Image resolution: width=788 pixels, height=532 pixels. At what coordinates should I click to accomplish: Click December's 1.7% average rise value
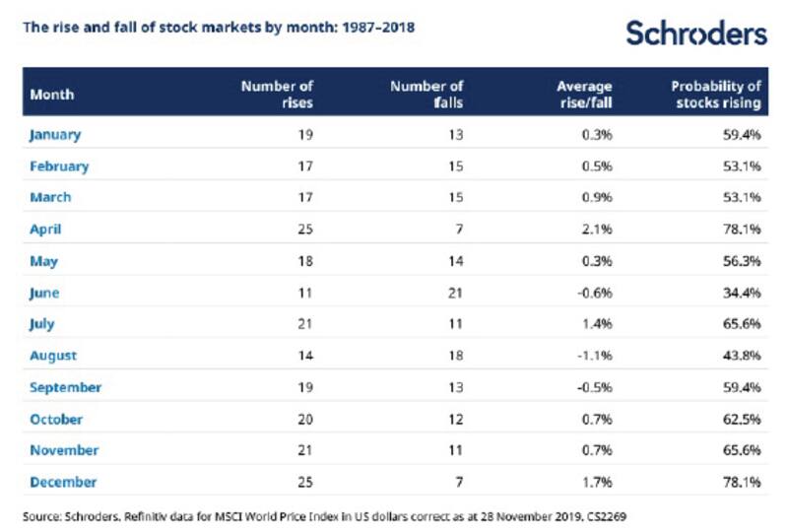[598, 482]
